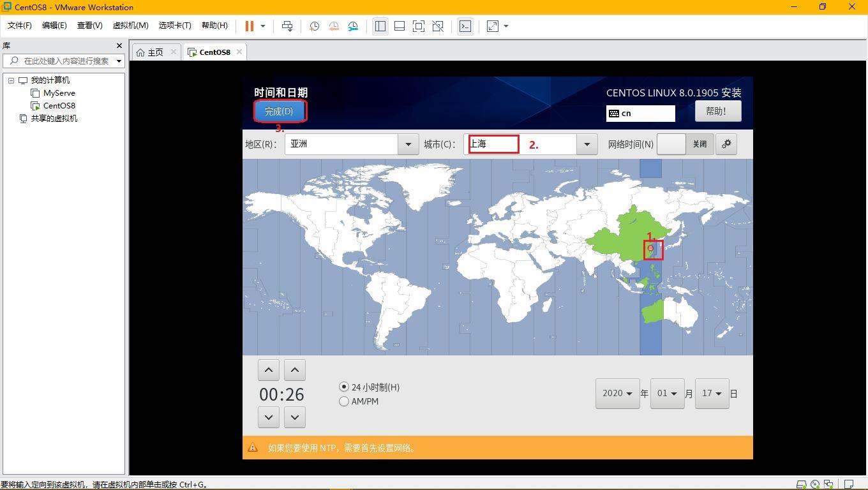Open the 虚拟机(M) menu
868x490 pixels.
(130, 26)
